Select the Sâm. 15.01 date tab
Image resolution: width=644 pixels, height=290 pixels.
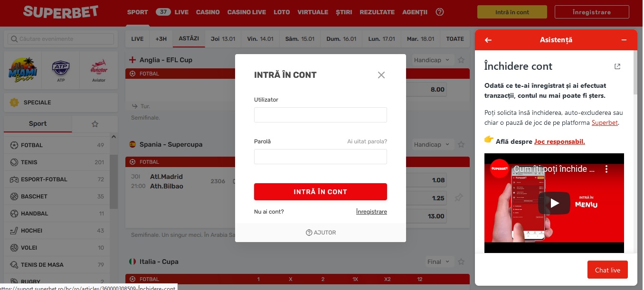[300, 39]
